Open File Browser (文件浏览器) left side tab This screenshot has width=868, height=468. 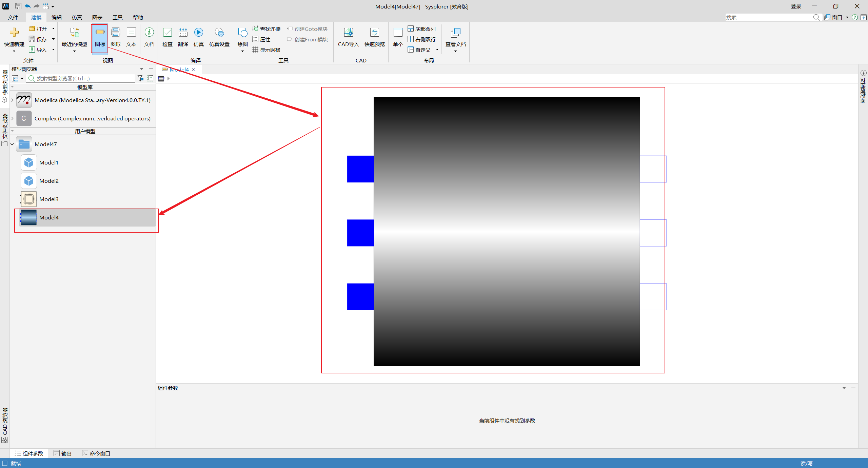click(5, 130)
